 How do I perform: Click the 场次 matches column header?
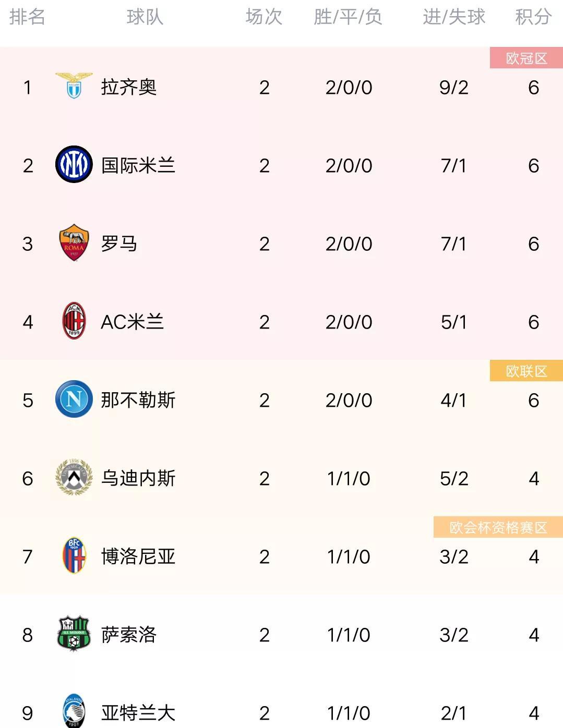tap(264, 17)
